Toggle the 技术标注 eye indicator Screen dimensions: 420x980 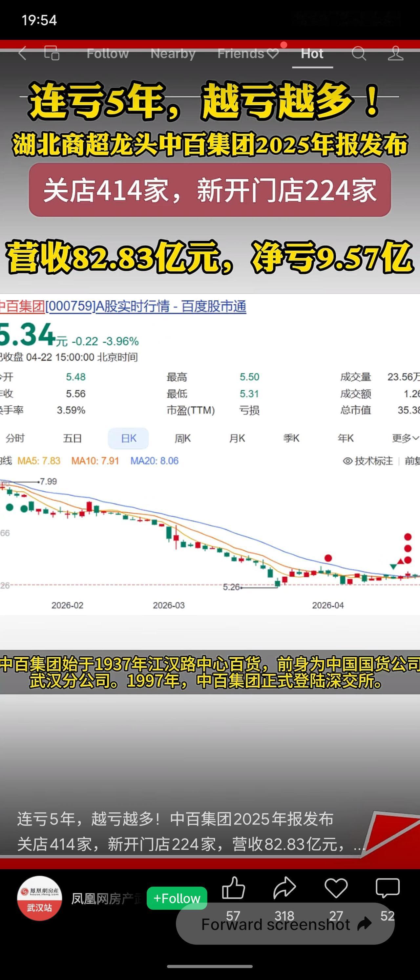[x=368, y=461]
